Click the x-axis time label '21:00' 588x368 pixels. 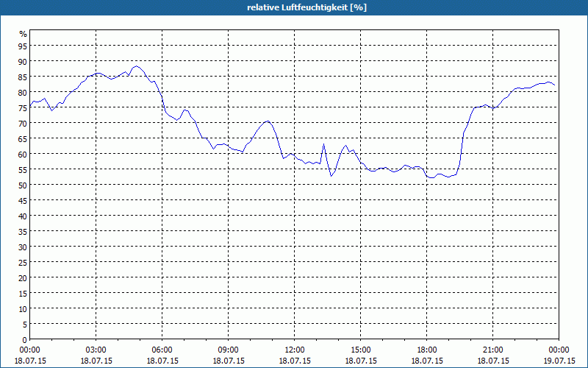click(x=492, y=350)
